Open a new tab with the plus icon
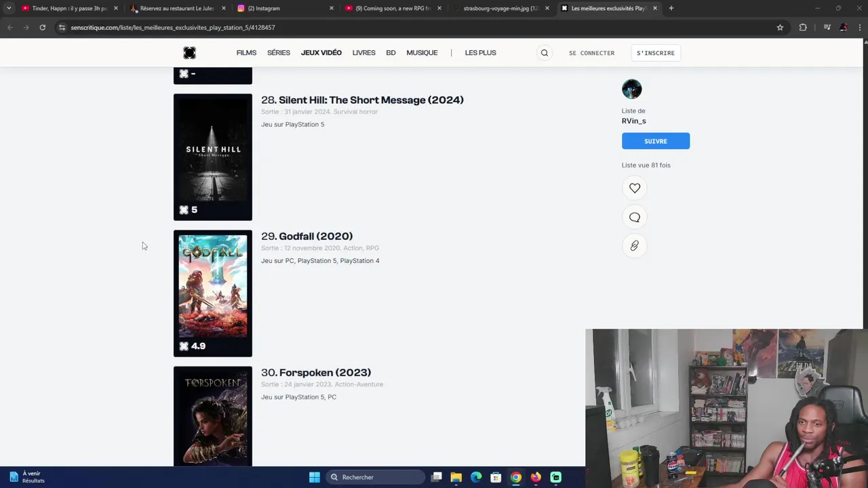868x488 pixels. click(671, 8)
